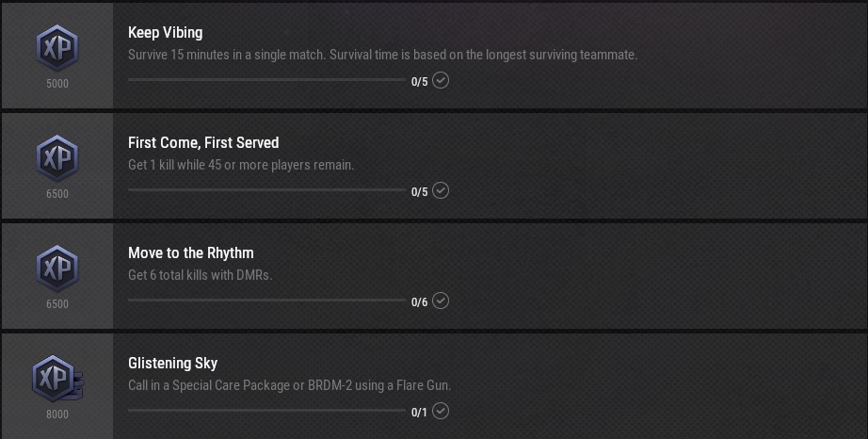Click the 'Get 1 kill while 45' description
The height and width of the screenshot is (439, 868).
click(241, 165)
